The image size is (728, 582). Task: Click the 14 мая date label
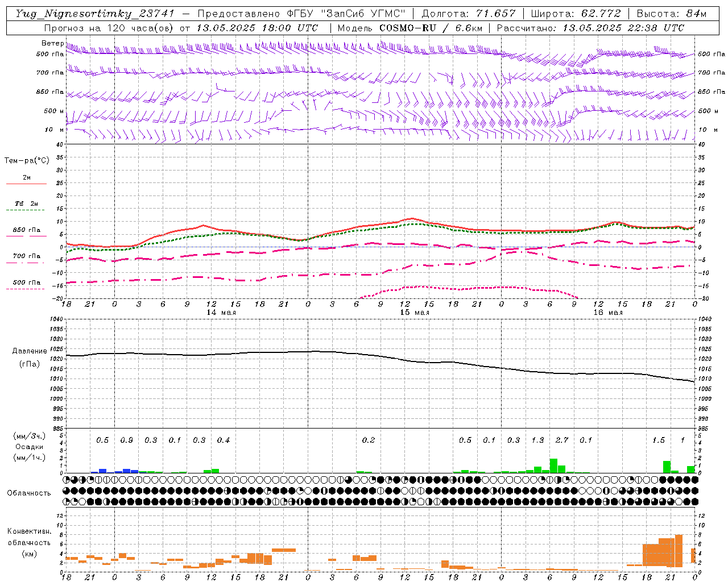221,313
